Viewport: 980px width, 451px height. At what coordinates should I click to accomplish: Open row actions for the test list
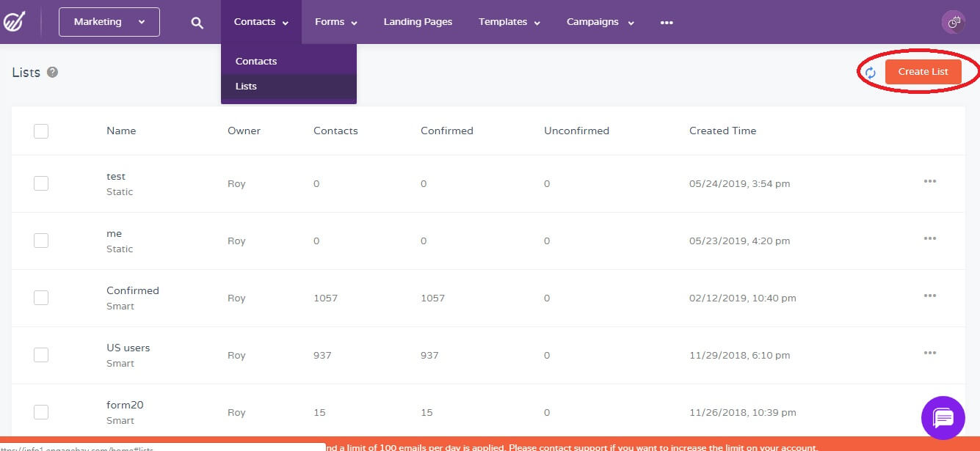click(929, 181)
